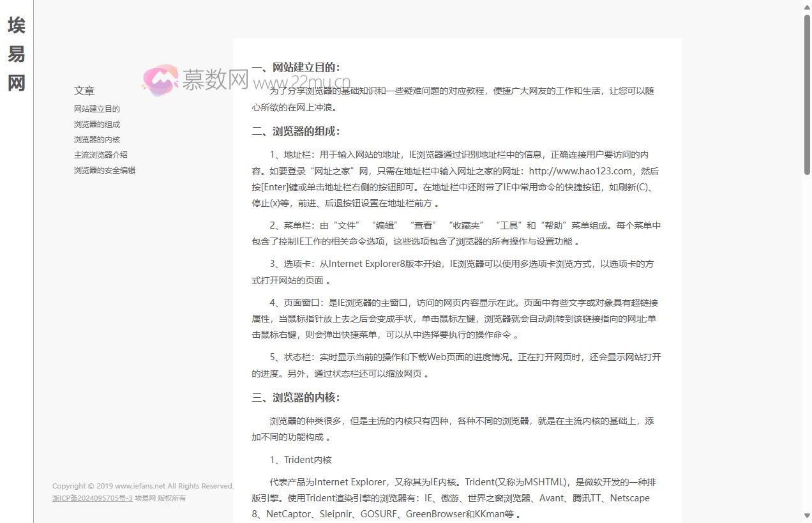The height and width of the screenshot is (523, 812).
Task: Open sidebar article link 浏览器的组成
Action: [x=96, y=124]
